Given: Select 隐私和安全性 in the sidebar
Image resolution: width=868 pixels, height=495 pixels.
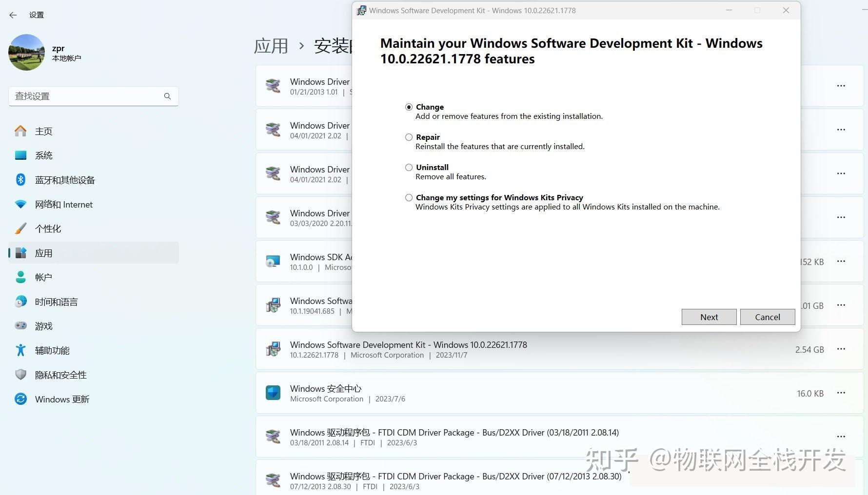Looking at the screenshot, I should (x=60, y=375).
